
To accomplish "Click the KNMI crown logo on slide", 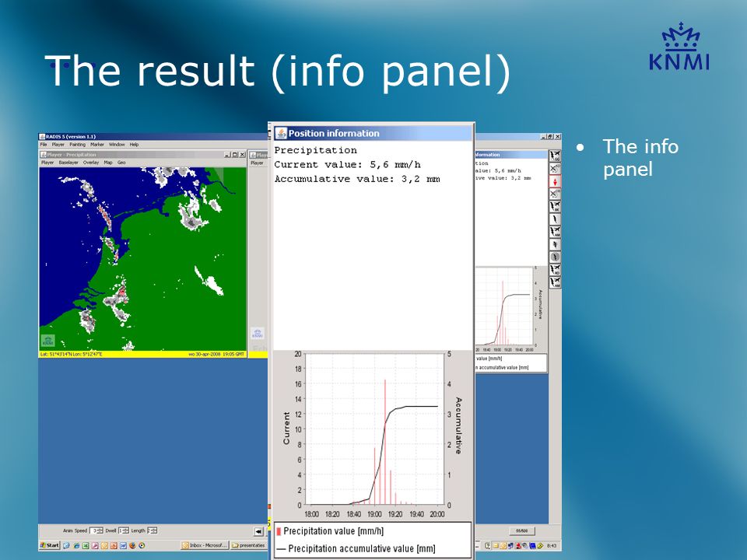I will [680, 47].
